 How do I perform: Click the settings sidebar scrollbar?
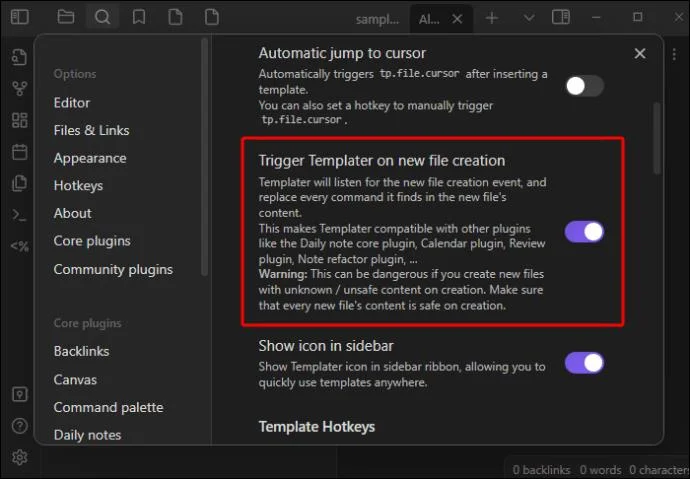coord(204,157)
